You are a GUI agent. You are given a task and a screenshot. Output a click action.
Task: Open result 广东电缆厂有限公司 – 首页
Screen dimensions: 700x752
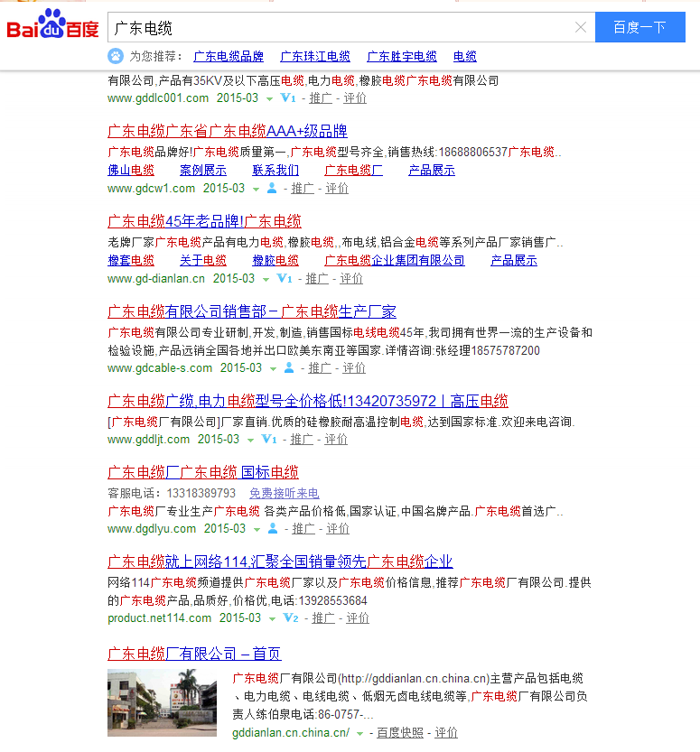click(194, 654)
